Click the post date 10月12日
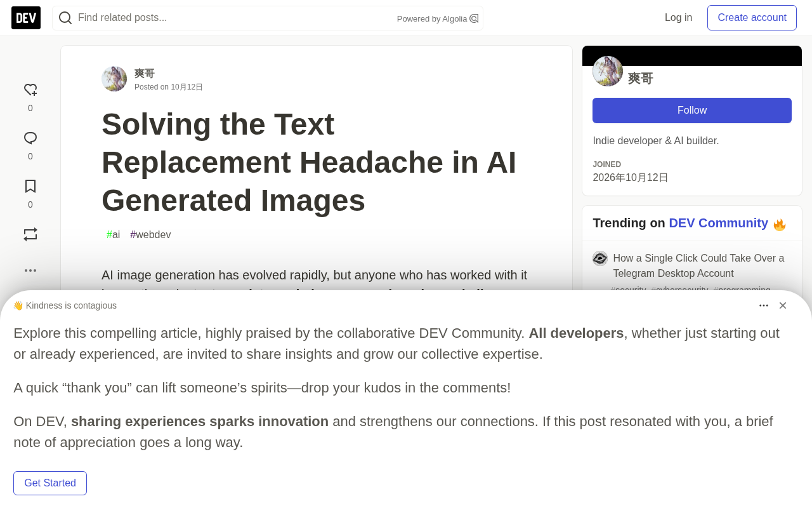The width and height of the screenshot is (812, 508). pos(187,87)
